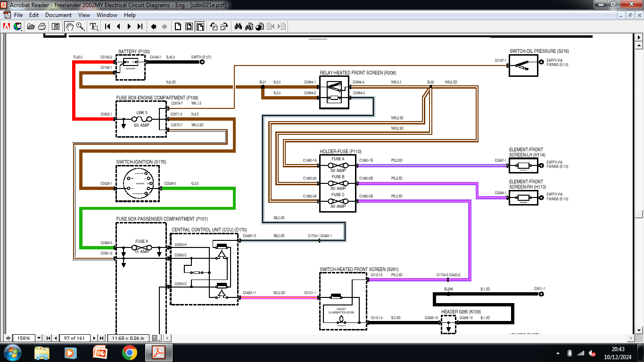Open PowerPoint from the taskbar
The image size is (644, 362).
(100, 353)
